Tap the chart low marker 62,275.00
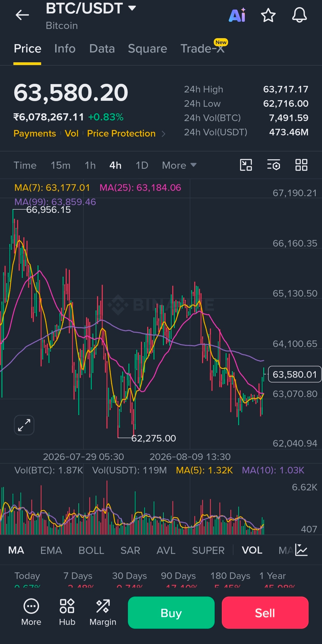 pos(154,438)
